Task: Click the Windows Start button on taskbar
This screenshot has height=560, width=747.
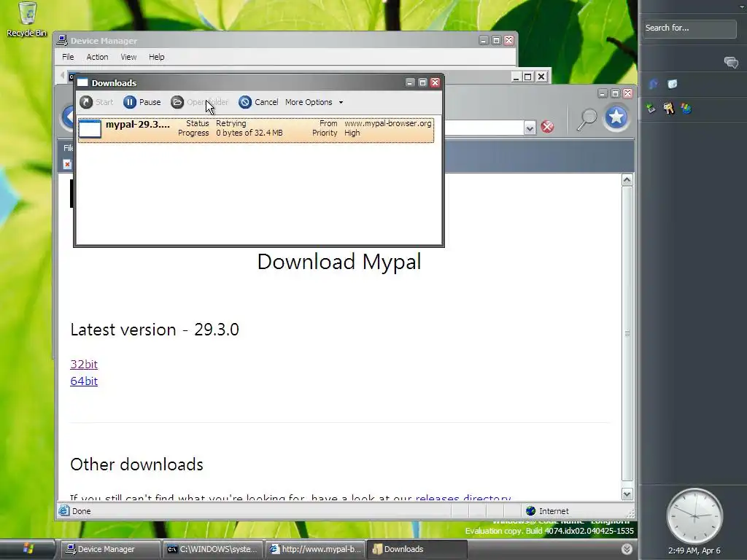Action: [x=28, y=549]
